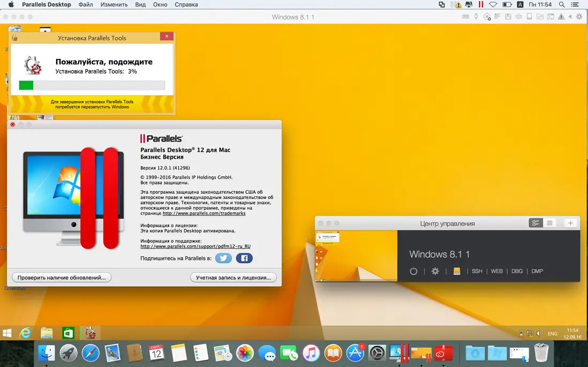The height and width of the screenshot is (367, 588).
Task: Switch Control Center to compact list view
Action: click(550, 223)
